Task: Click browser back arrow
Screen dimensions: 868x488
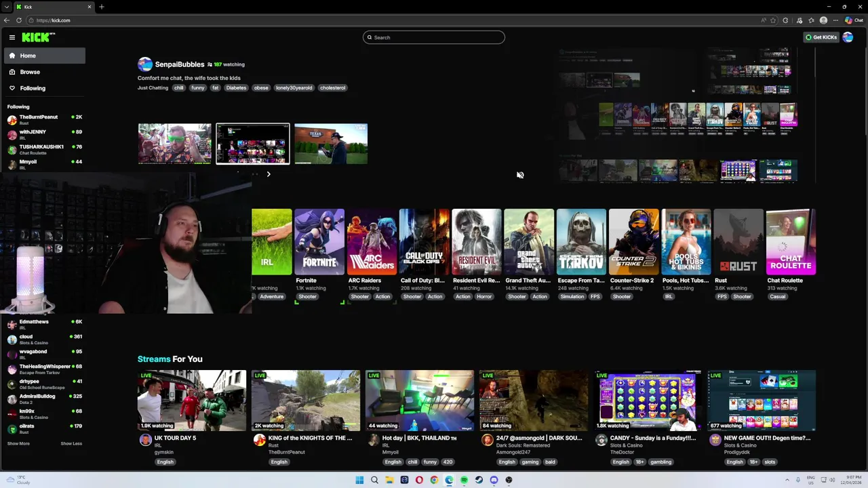Action: point(7,20)
